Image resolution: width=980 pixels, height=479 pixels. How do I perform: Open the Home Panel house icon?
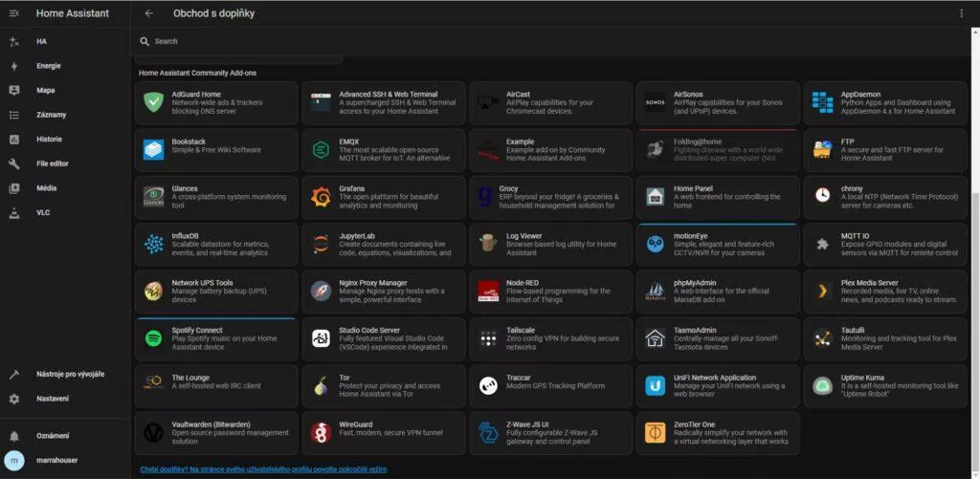[655, 197]
